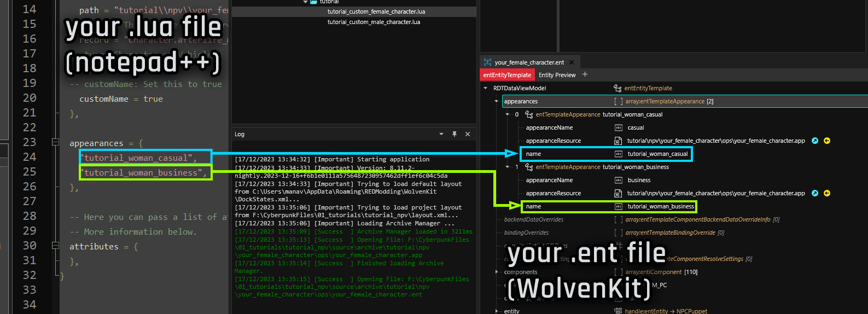Image resolution: width=868 pixels, height=314 pixels.
Task: Click the tutorial_woman_business name value field
Action: 661,206
